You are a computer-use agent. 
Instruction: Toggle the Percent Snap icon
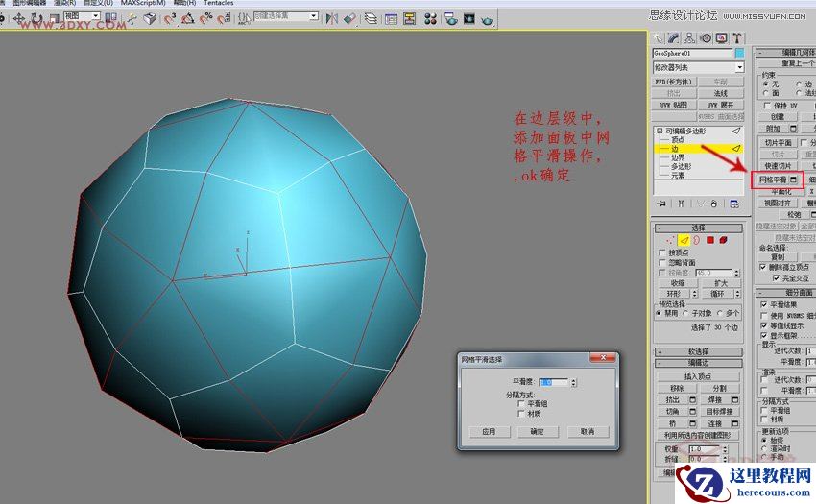click(x=206, y=19)
